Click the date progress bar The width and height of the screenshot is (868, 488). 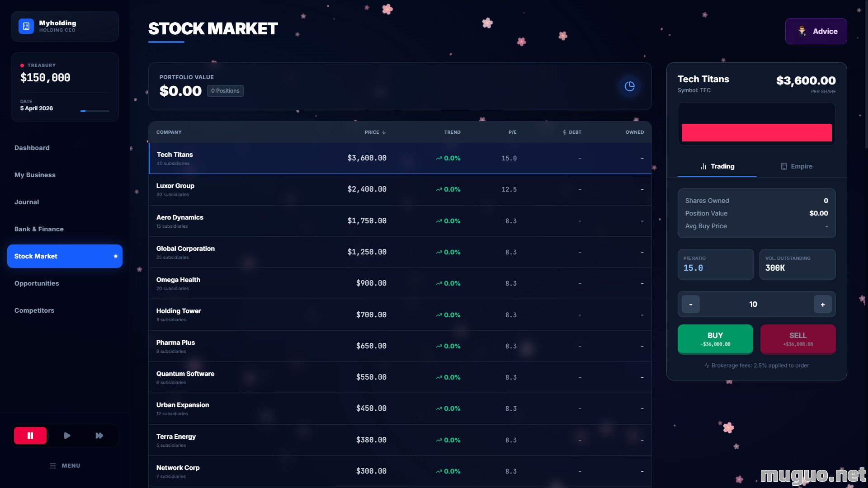coord(95,111)
